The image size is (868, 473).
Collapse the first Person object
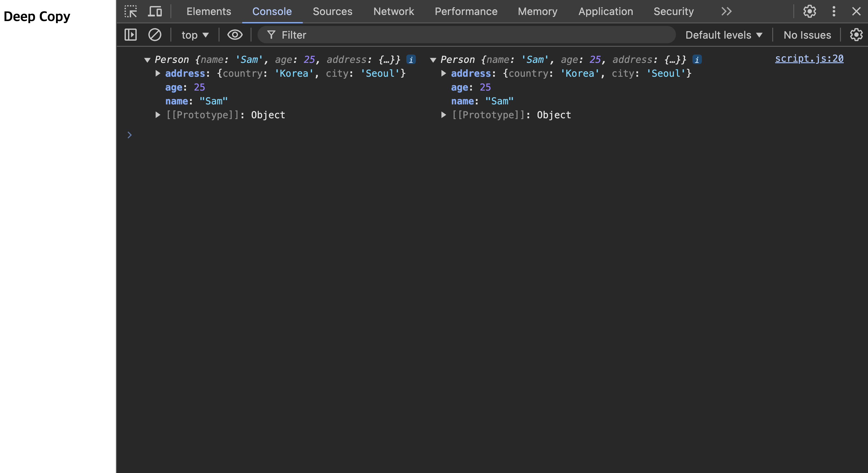point(147,60)
